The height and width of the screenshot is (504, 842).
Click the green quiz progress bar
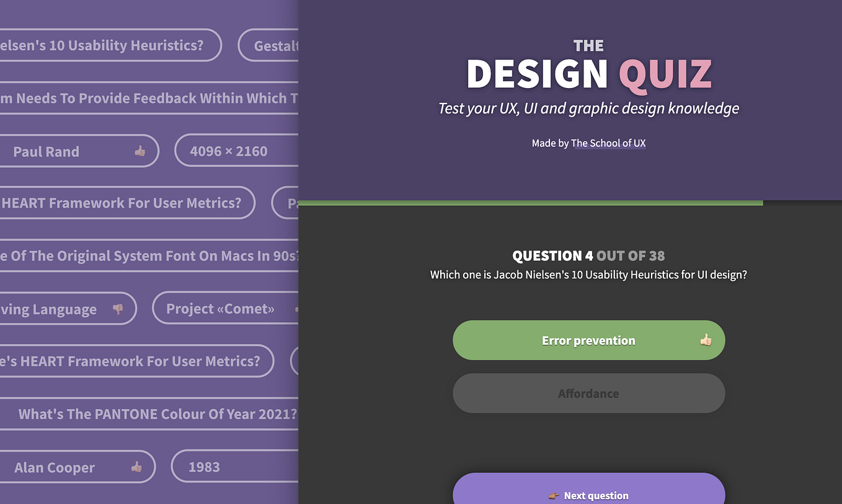coord(530,202)
